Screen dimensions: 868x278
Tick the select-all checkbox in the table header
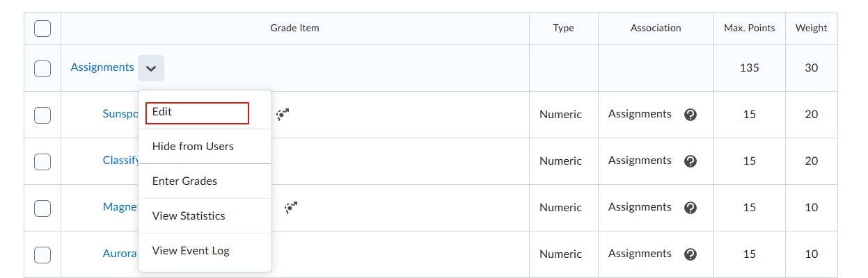pyautogui.click(x=42, y=28)
